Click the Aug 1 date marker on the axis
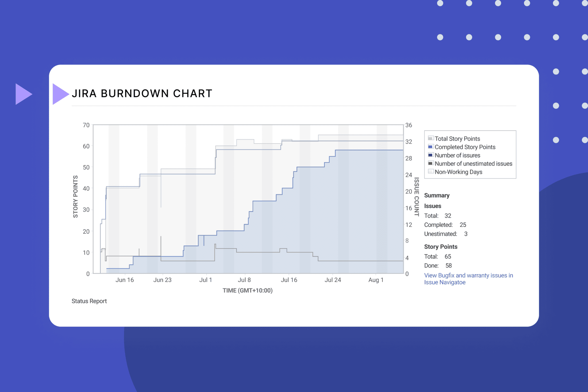 click(376, 280)
